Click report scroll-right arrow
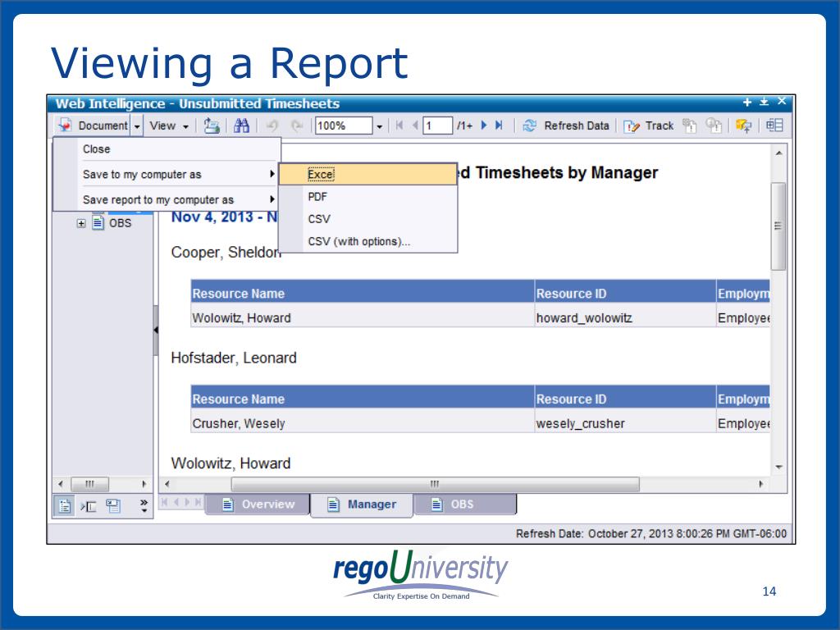Viewport: 840px width, 630px height. pyautogui.click(x=760, y=484)
